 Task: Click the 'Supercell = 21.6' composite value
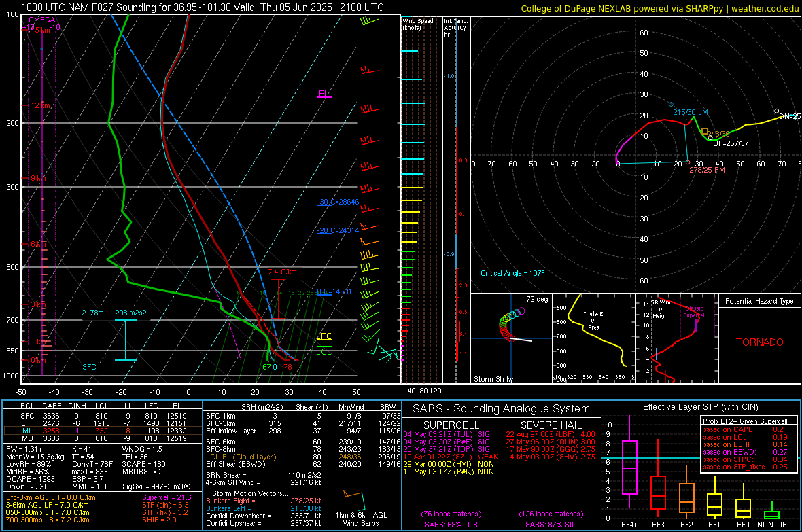click(167, 497)
